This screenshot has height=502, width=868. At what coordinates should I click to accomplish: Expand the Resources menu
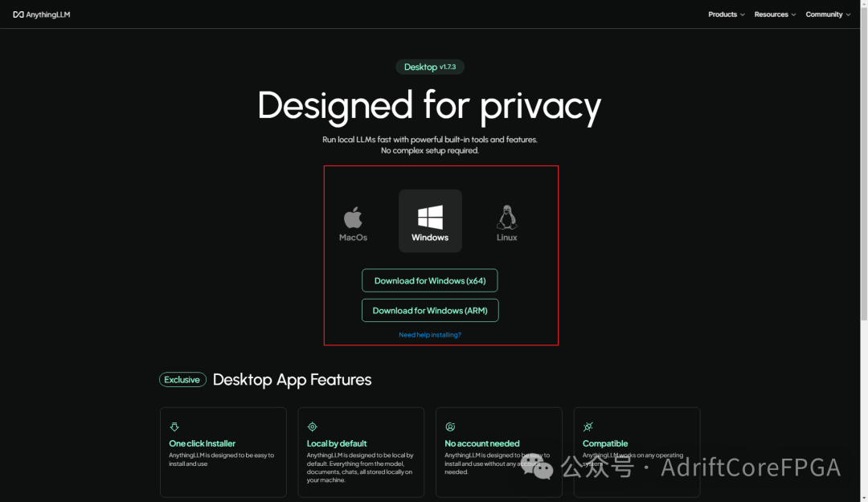click(775, 14)
